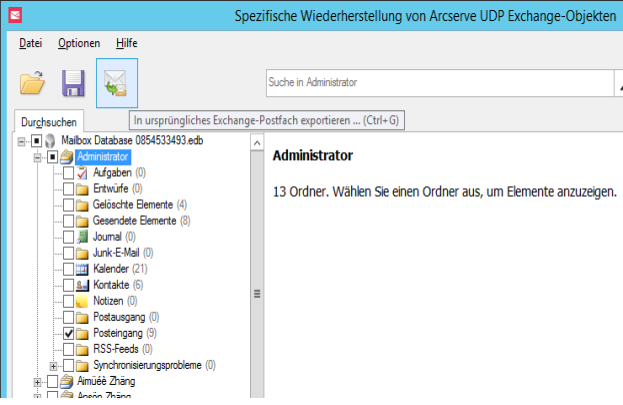Check the Aimüèè Zhàng mailbox checkbox
623x405 pixels.
[52, 382]
